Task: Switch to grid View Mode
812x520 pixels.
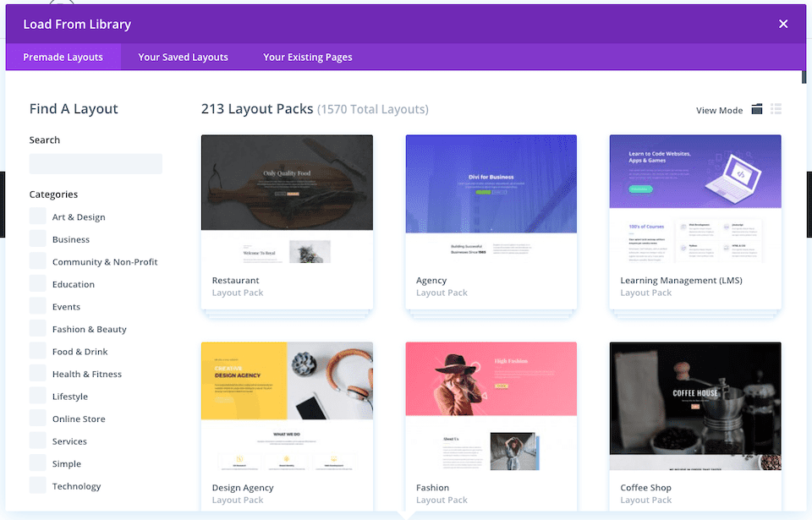Action: tap(757, 109)
